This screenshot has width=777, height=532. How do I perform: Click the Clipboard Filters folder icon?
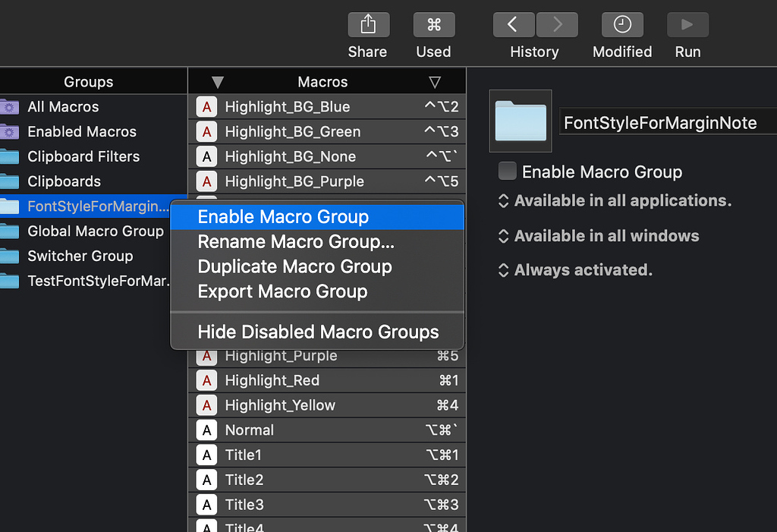(x=10, y=156)
